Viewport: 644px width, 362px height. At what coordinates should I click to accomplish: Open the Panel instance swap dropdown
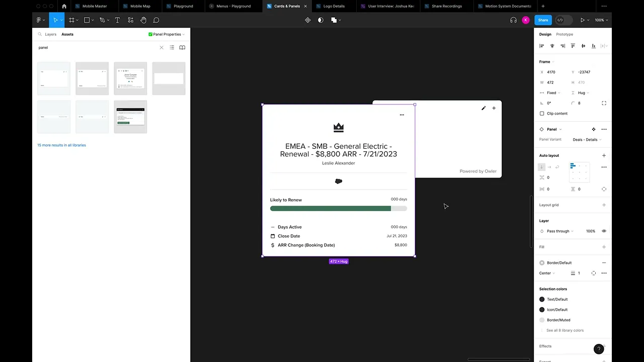(554, 129)
